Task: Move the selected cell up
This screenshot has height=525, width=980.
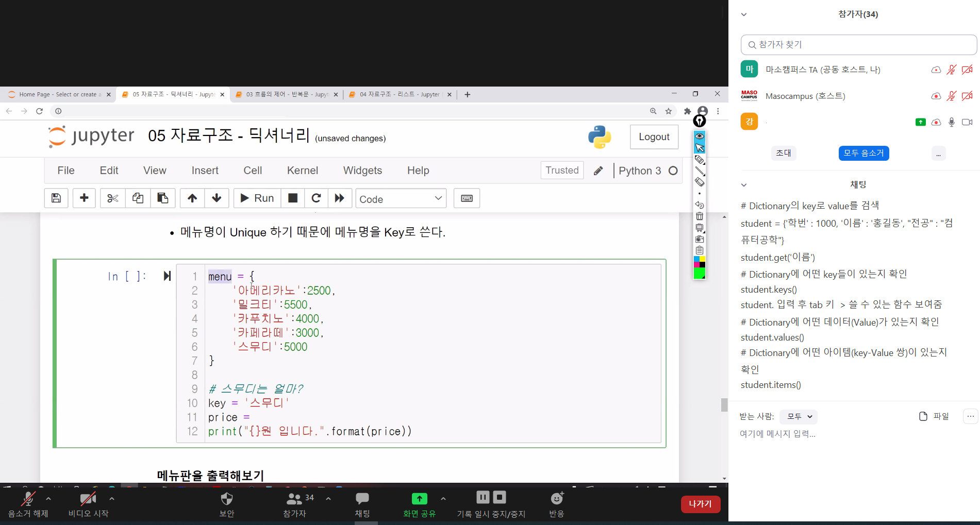Action: (x=192, y=198)
